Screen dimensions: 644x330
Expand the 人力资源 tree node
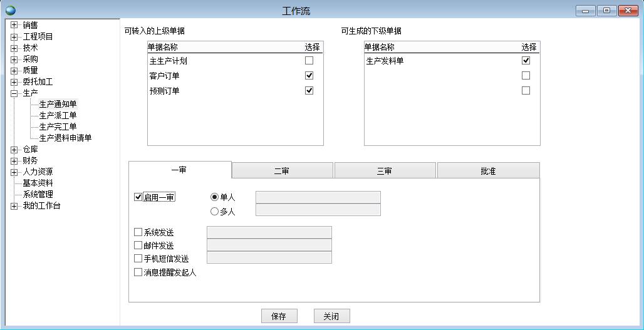pyautogui.click(x=14, y=172)
